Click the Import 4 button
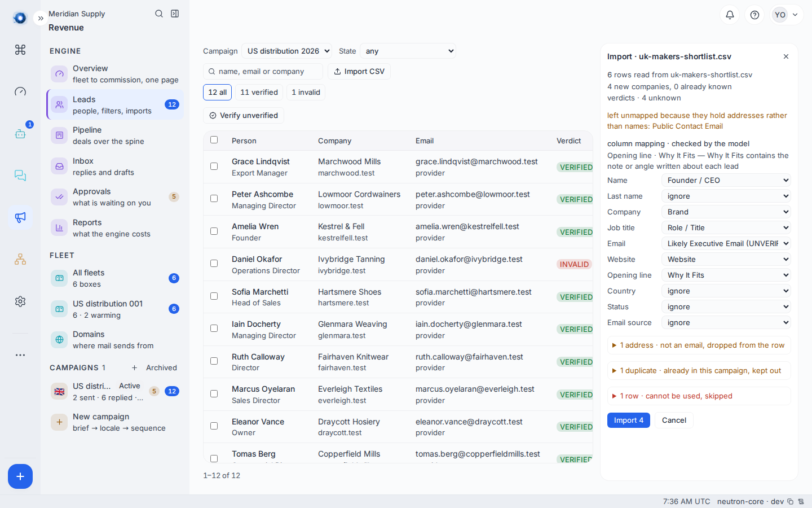 pos(628,421)
